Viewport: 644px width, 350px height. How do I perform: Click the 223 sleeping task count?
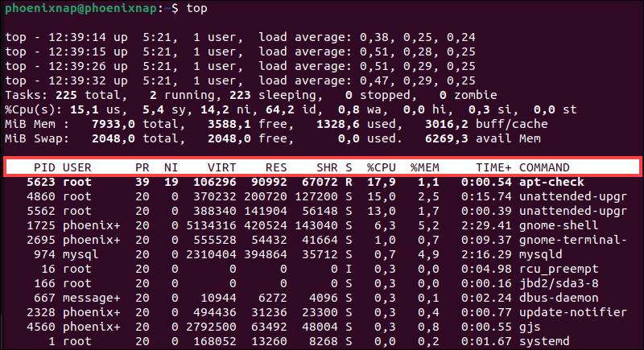[240, 95]
